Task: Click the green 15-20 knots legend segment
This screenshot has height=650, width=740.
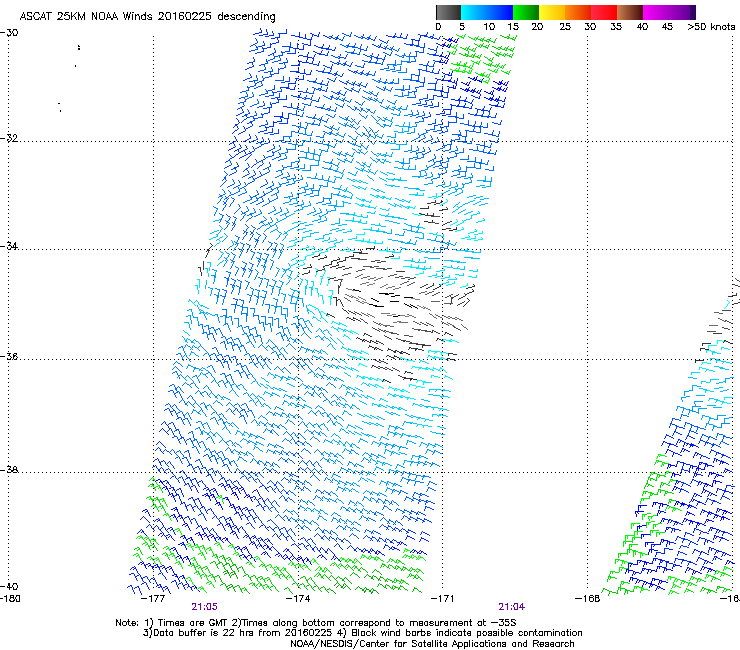Action: click(x=526, y=12)
